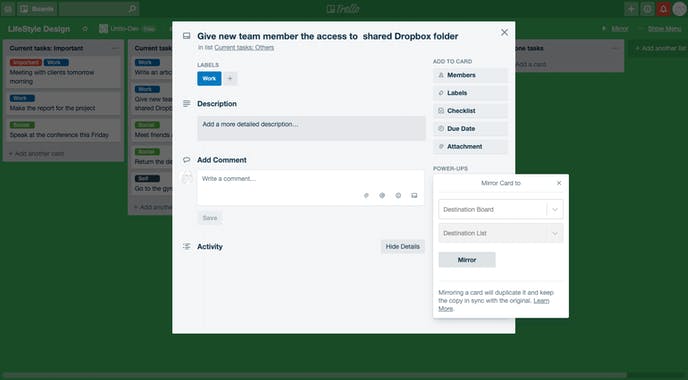688x380 pixels.
Task: Open the 'Current tasks: Important' list menu dots
Action: [115, 48]
